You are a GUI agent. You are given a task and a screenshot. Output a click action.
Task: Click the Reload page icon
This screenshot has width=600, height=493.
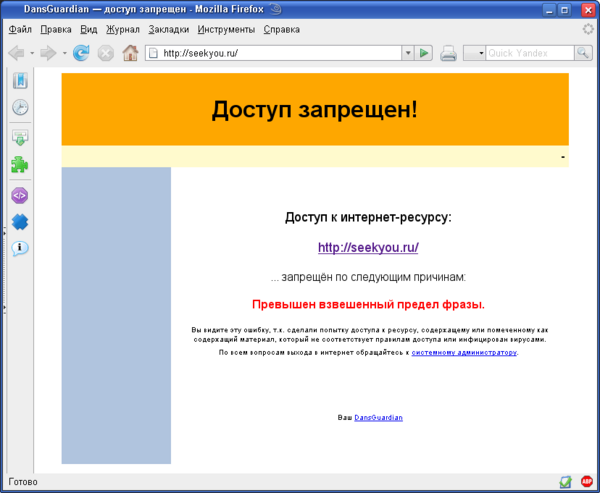pos(81,53)
